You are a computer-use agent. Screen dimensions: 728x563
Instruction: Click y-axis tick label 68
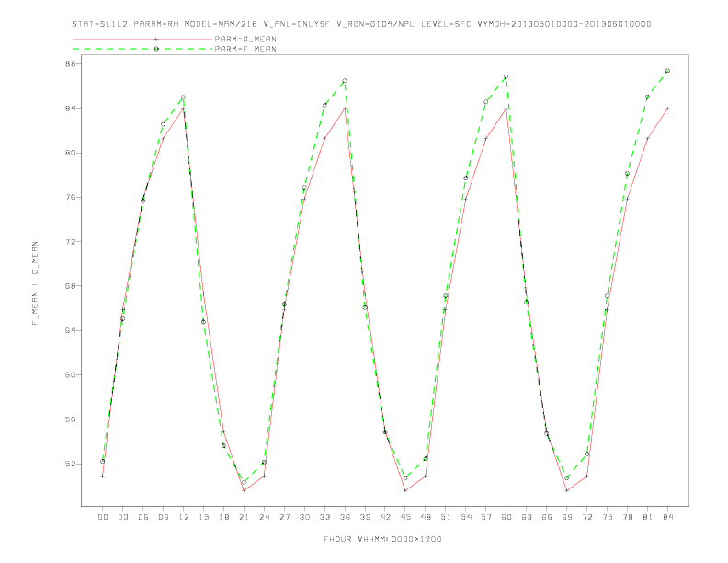(71, 286)
